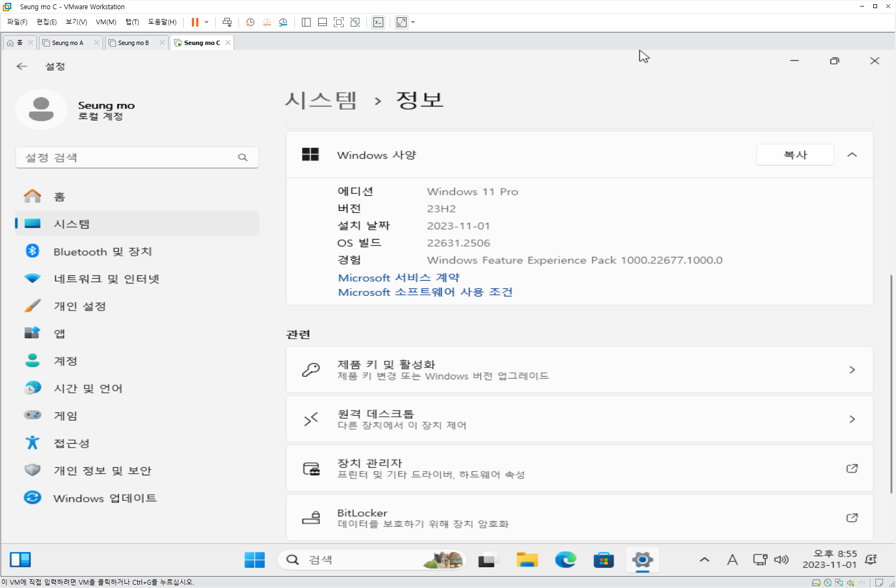Click the 시스템 breadcrumb in the header
This screenshot has height=588, width=896.
pyautogui.click(x=321, y=100)
